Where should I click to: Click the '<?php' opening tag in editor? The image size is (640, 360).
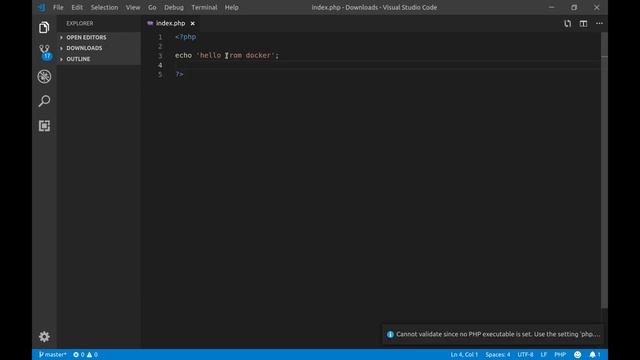(x=186, y=37)
